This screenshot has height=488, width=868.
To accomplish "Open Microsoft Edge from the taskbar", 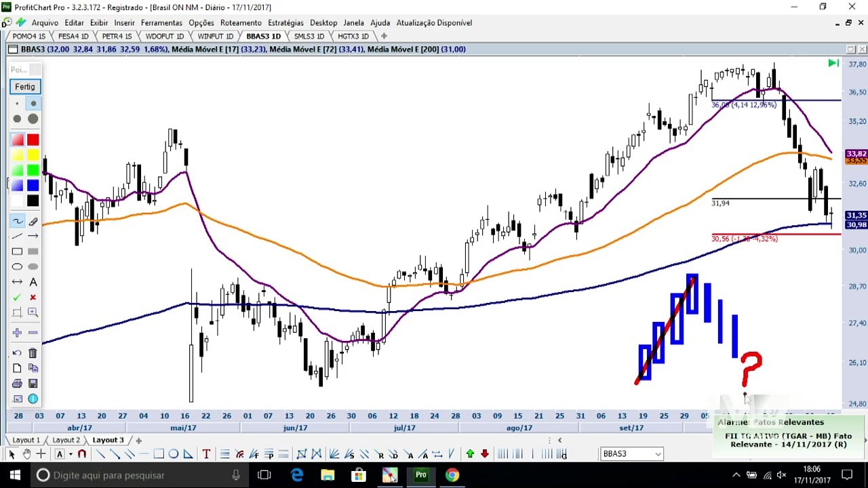I will click(x=297, y=475).
